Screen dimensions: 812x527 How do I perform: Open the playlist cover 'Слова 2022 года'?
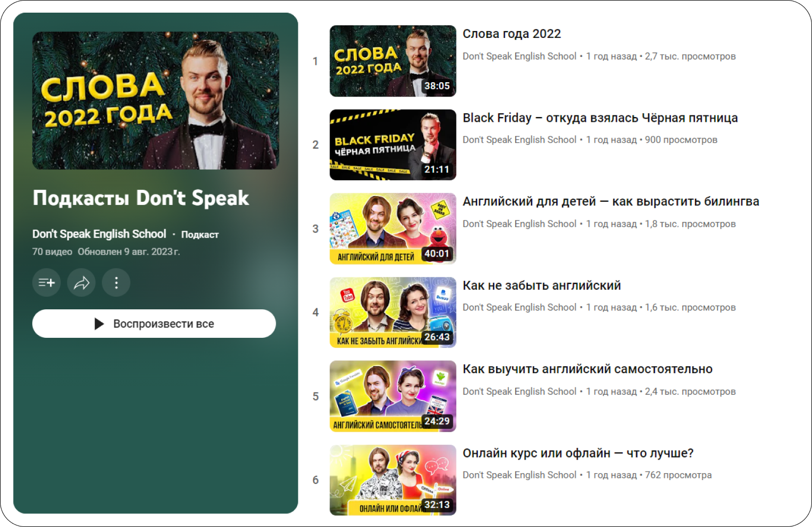click(x=156, y=101)
